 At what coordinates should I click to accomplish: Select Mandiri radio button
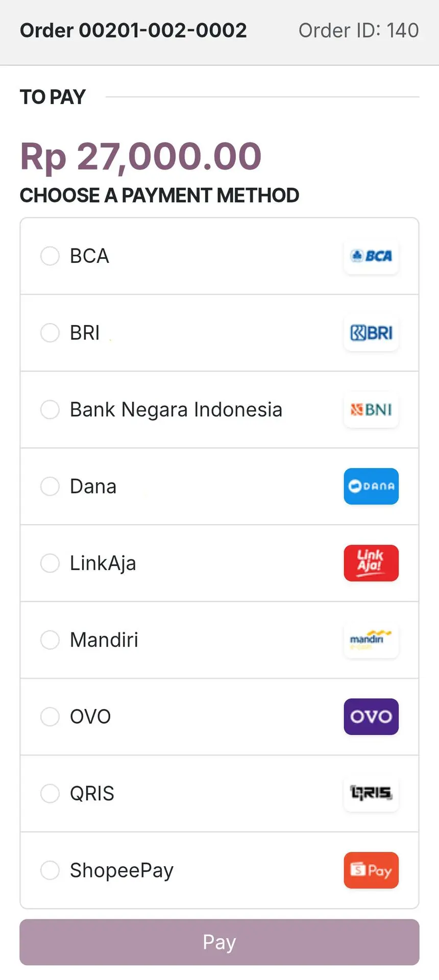[x=50, y=640]
